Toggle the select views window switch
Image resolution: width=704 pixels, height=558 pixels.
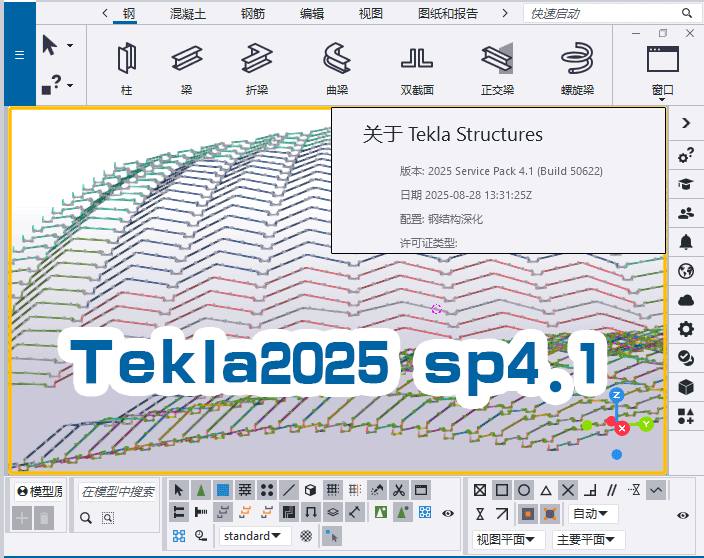tap(421, 490)
